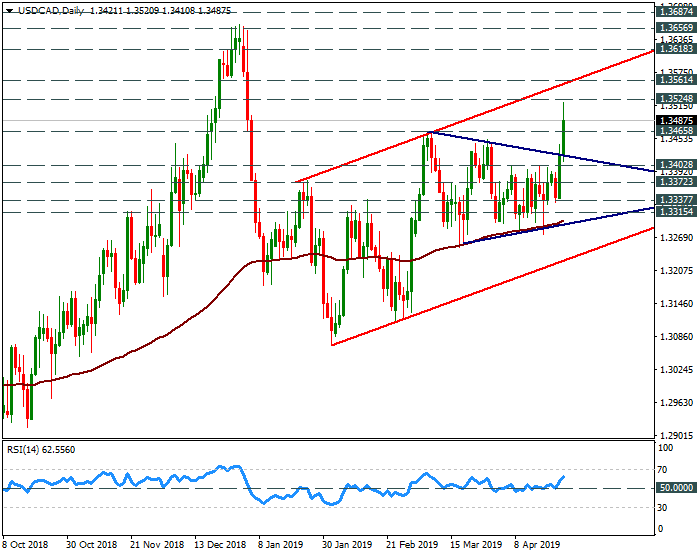Click the 1.36183 price level tag
This screenshot has height=556, width=700.
[x=676, y=48]
